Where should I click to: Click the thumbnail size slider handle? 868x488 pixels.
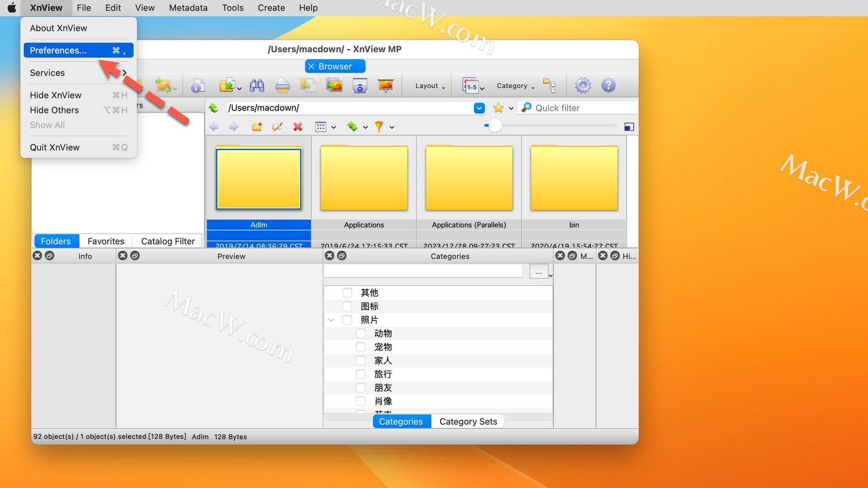[x=495, y=126]
